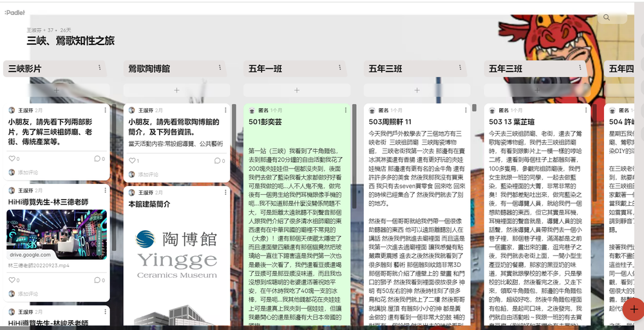The image size is (644, 330).
Task: Click the search magnifier icon
Action: [x=606, y=17]
